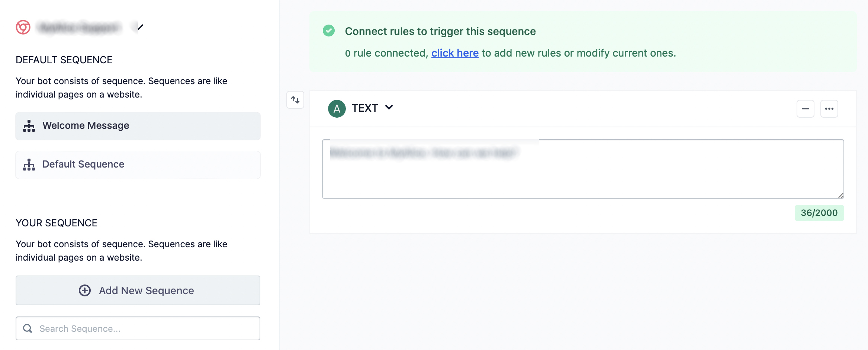Screen dimensions: 868x350
Task: Click the plus circle icon
Action: (x=85, y=290)
